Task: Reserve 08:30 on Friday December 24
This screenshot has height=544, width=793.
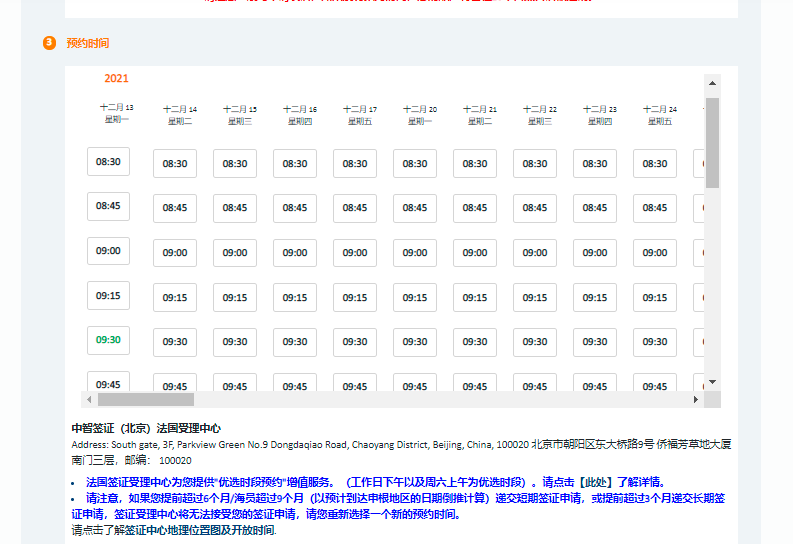Action: click(655, 164)
